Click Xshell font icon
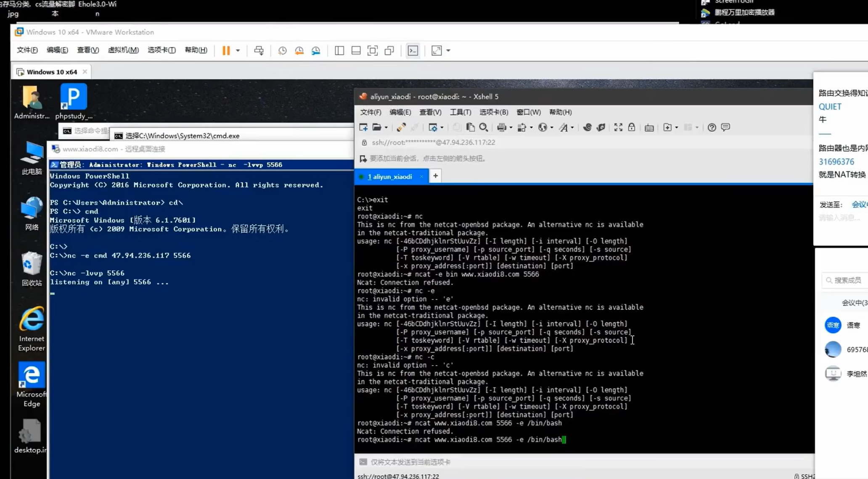 (x=563, y=127)
